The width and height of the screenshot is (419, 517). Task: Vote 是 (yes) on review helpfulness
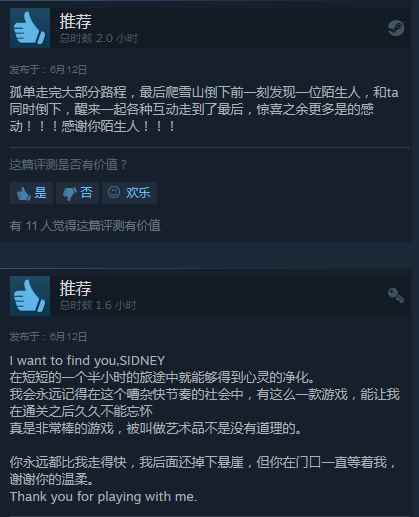pyautogui.click(x=31, y=193)
